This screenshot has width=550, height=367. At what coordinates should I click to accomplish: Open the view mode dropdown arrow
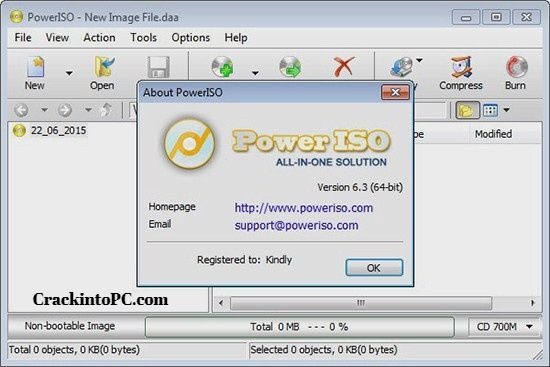[506, 110]
